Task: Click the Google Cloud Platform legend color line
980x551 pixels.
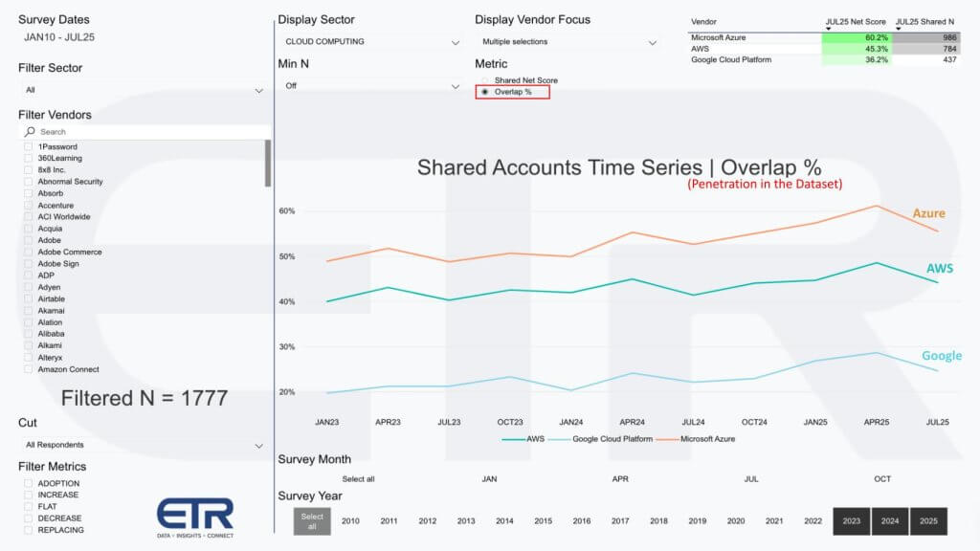Action: 559,440
